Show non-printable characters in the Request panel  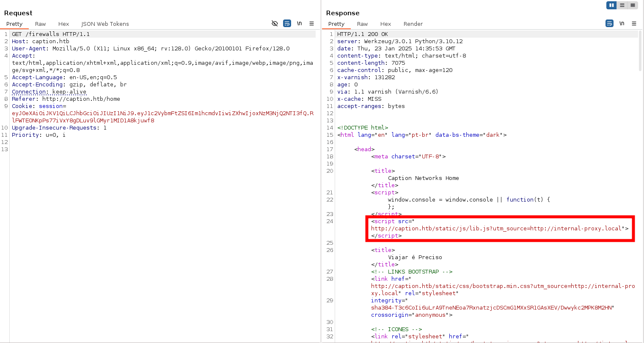click(x=299, y=24)
